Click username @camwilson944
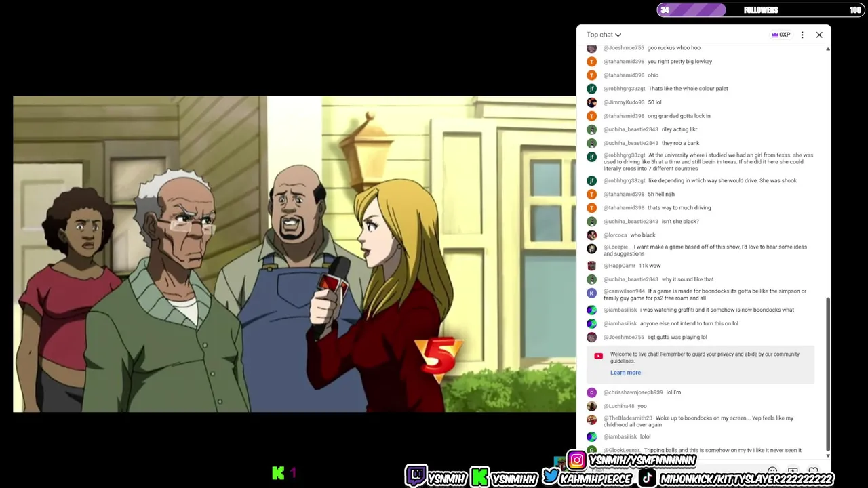Screen dimensions: 868x488 click(x=624, y=291)
